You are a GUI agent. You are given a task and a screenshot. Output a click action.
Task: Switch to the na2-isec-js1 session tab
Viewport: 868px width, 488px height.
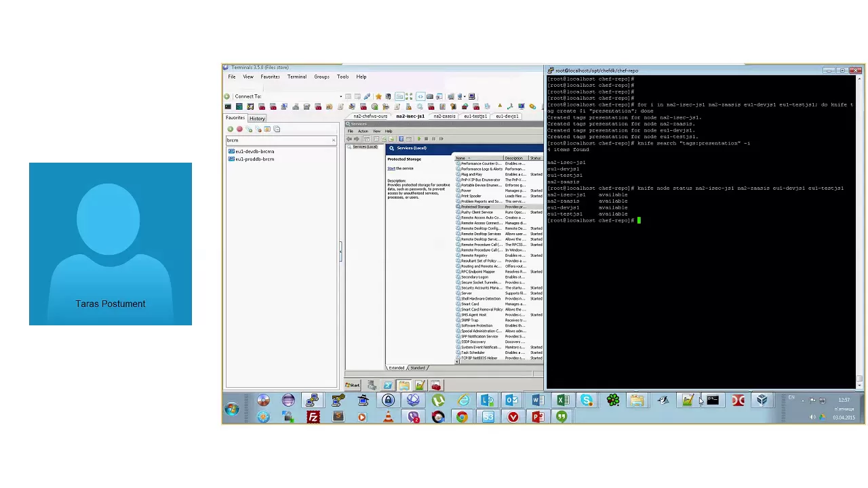coord(410,116)
